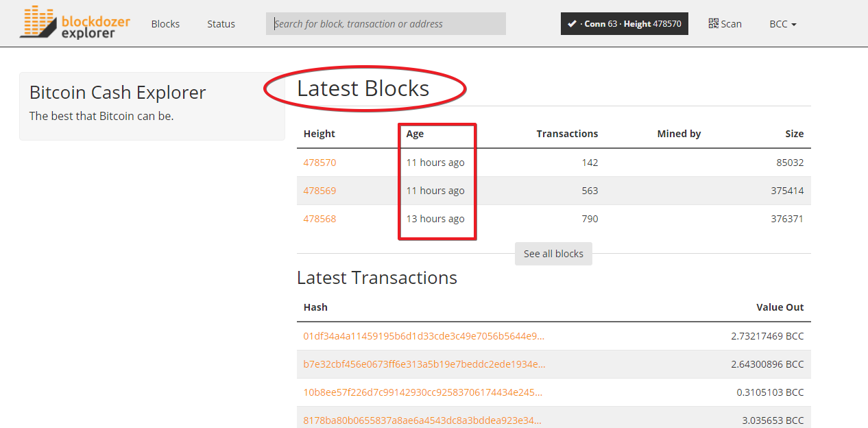Open the Blocks menu item

pos(165,23)
